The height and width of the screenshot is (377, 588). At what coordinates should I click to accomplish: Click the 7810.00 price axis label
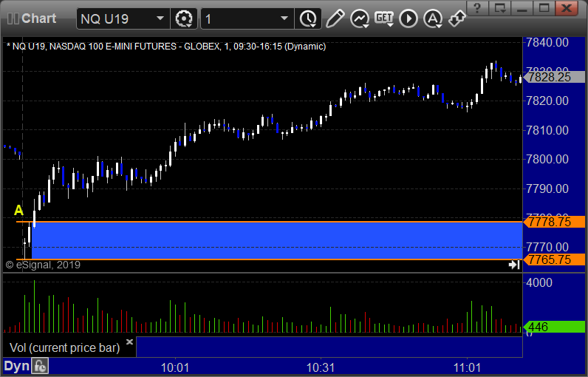point(547,130)
